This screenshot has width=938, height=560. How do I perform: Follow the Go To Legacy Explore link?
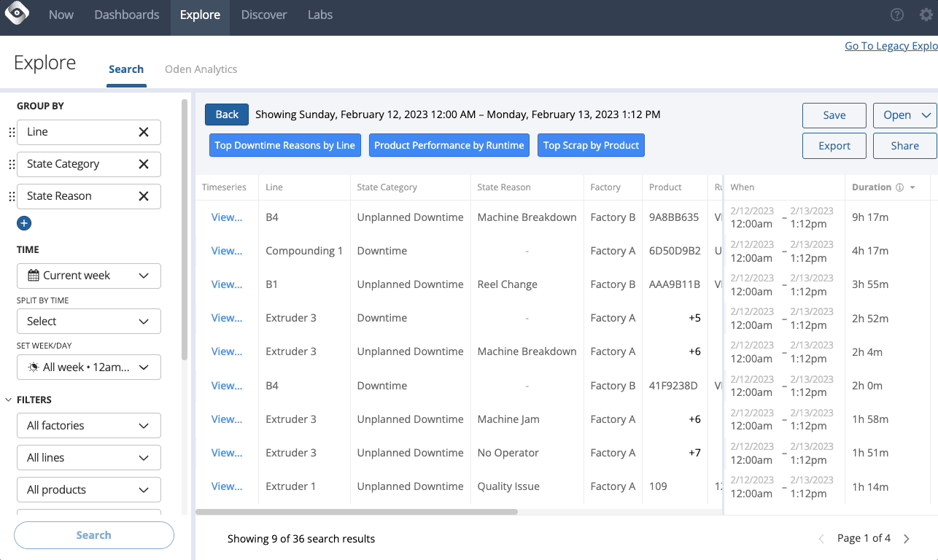click(891, 46)
